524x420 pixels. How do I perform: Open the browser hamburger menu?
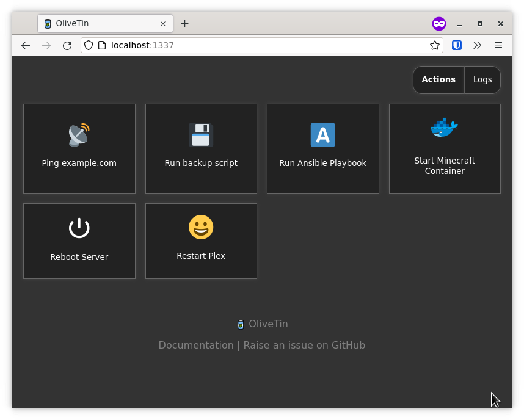498,45
